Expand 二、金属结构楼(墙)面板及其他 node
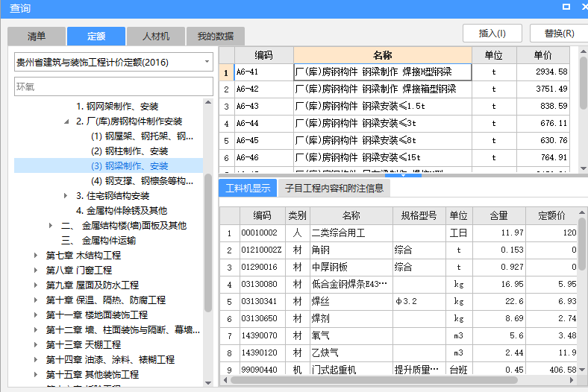The height and width of the screenshot is (392, 588). pos(51,225)
